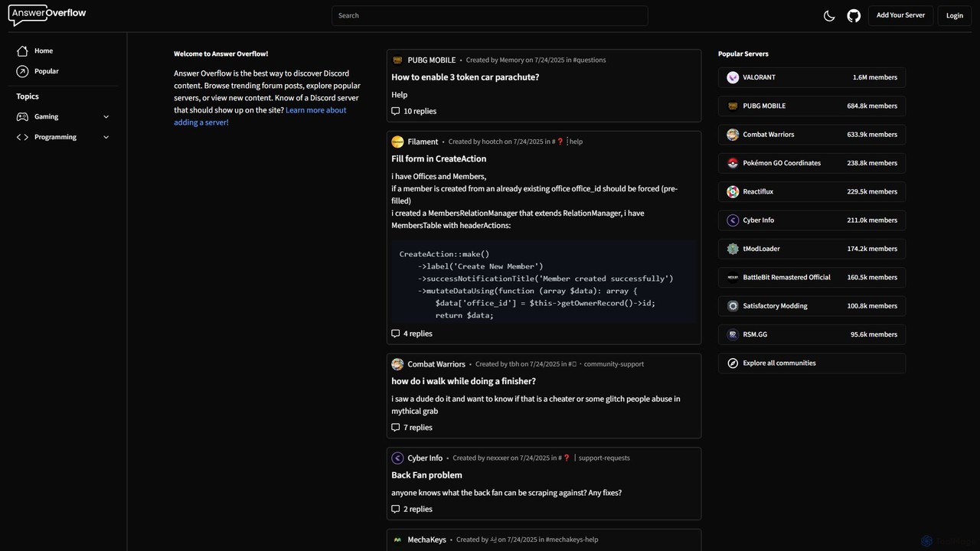Viewport: 980px width, 551px height.
Task: Open PUBG MOBILE in Popular Servers
Action: (x=812, y=106)
